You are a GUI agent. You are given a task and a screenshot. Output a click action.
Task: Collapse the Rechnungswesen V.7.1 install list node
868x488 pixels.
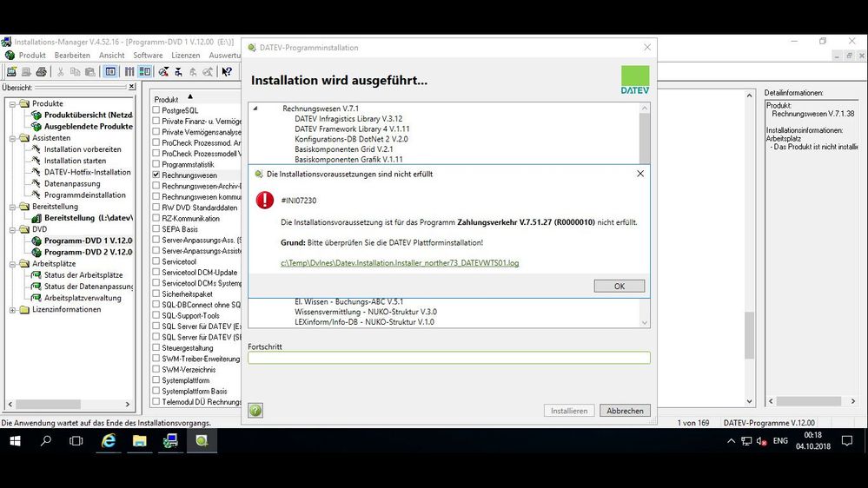click(x=255, y=109)
